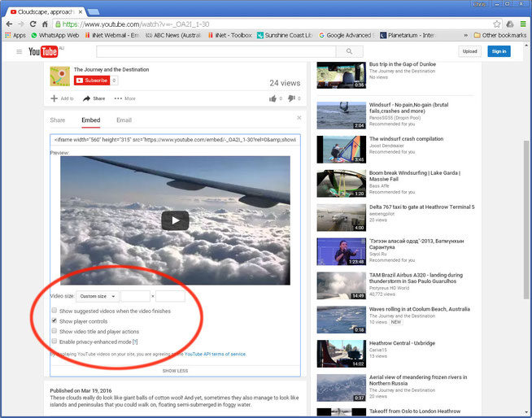The width and height of the screenshot is (532, 418).
Task: Click the red Subscribe button
Action: click(92, 81)
